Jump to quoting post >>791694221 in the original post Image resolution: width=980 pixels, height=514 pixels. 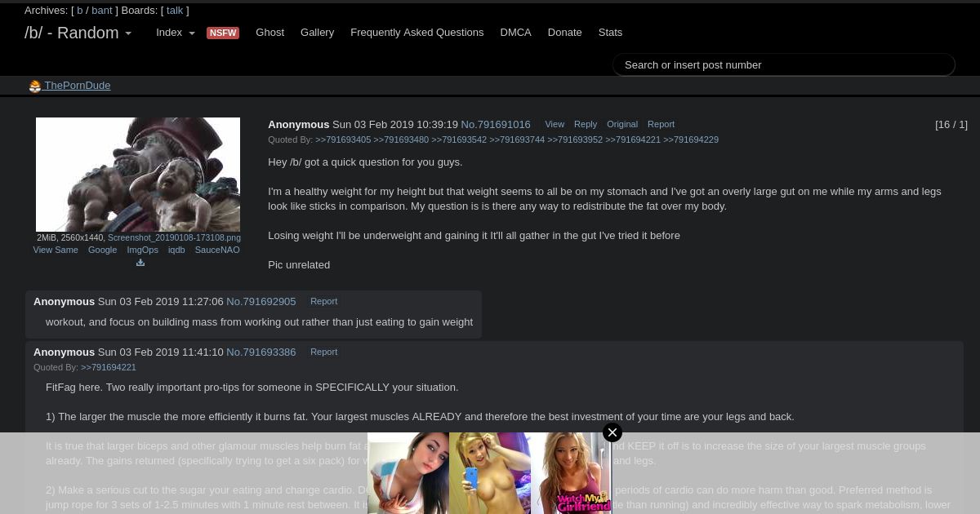click(633, 140)
